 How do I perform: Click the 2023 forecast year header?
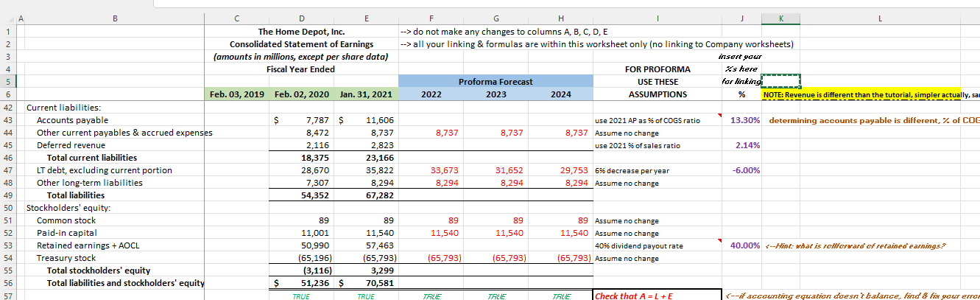point(496,94)
